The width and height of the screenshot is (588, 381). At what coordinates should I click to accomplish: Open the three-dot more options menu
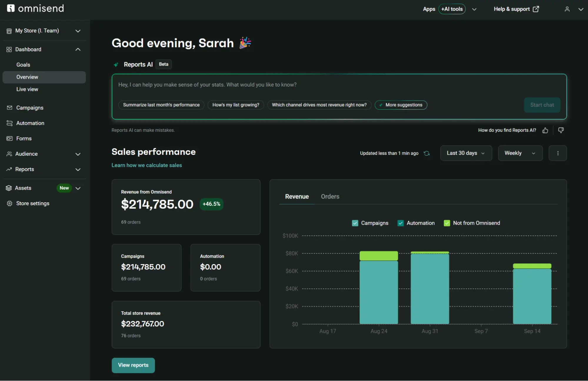pyautogui.click(x=558, y=153)
